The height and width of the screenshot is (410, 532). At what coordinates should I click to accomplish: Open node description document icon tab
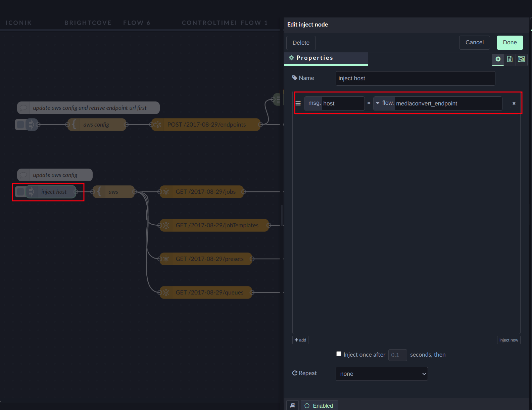pyautogui.click(x=510, y=59)
